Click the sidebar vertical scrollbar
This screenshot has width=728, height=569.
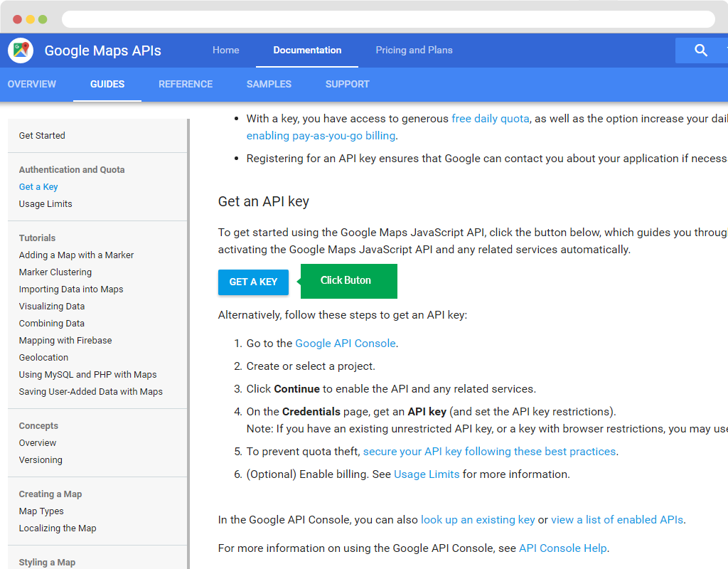pos(188,344)
